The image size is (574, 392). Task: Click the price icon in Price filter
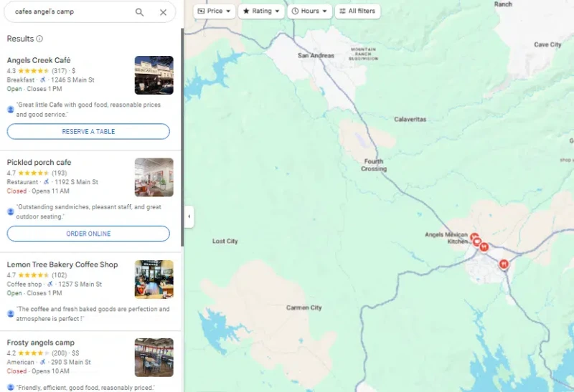201,11
